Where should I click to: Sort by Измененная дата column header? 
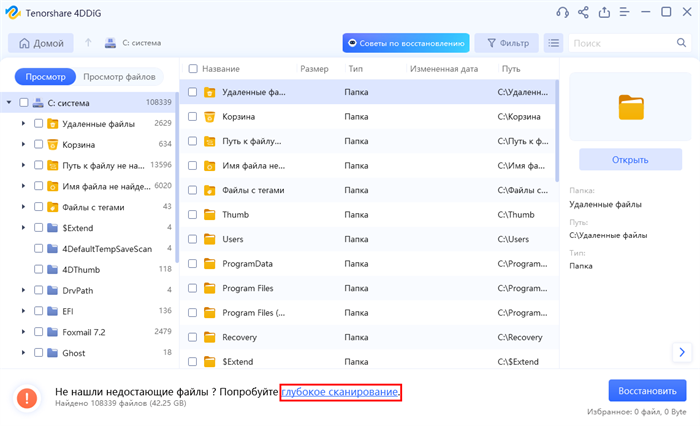444,69
